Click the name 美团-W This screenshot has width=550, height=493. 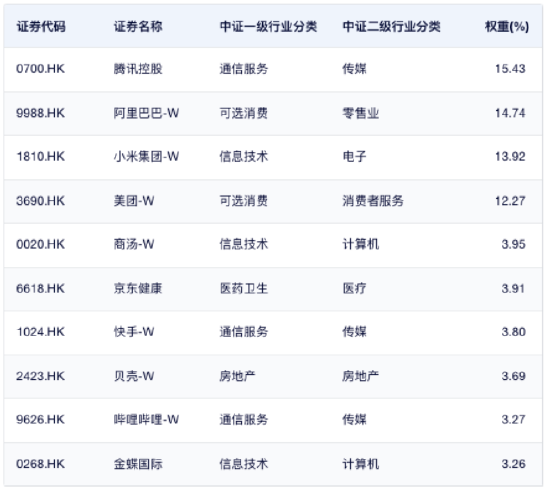click(134, 201)
